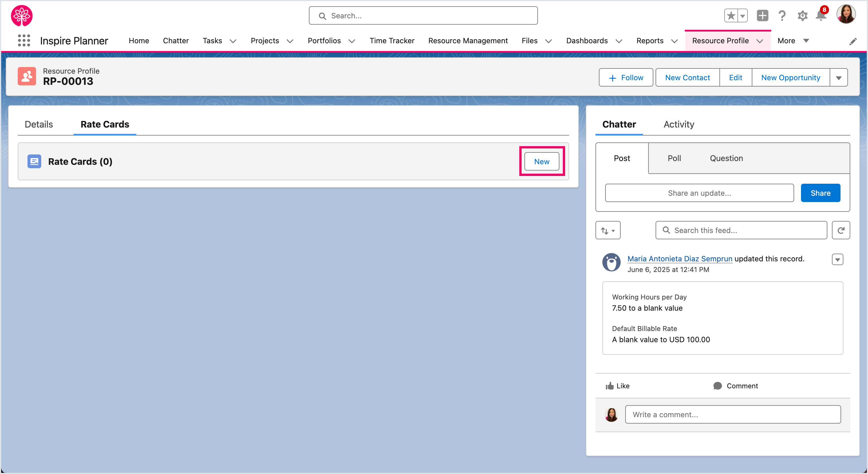Open the Favorites list dropdown arrow
The height and width of the screenshot is (474, 868).
(x=743, y=15)
